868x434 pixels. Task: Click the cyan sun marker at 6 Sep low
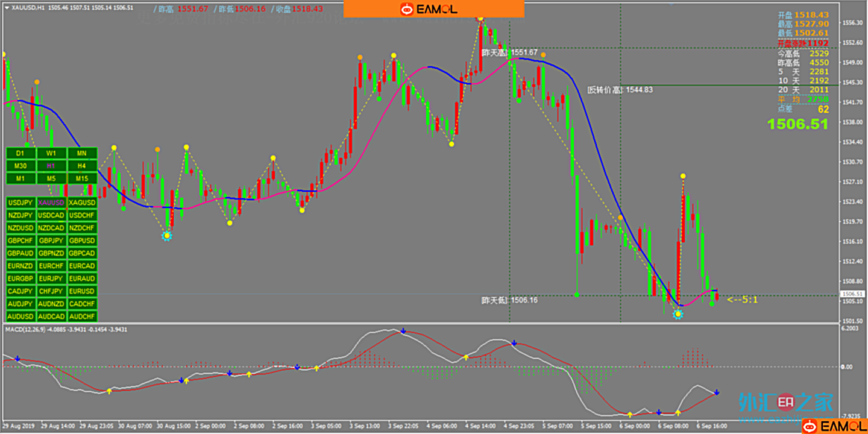coord(679,313)
